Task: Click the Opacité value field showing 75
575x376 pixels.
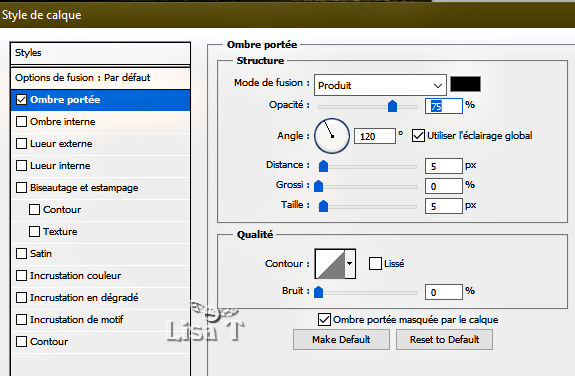Action: point(444,106)
